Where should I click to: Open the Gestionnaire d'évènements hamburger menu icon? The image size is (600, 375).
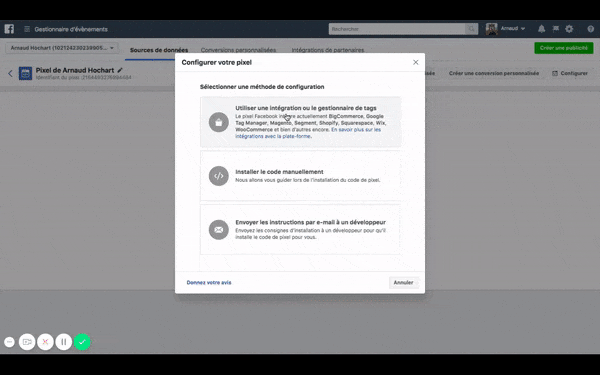27,29
